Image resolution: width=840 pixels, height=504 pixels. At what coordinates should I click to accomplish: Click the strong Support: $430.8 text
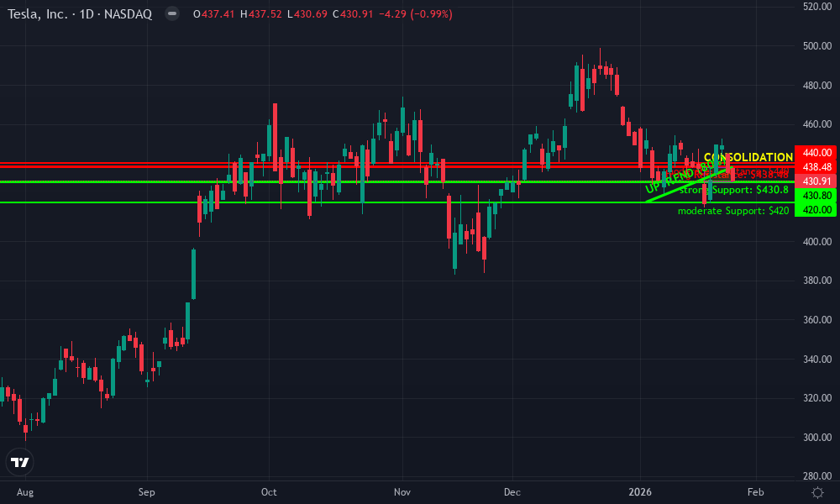point(734,190)
